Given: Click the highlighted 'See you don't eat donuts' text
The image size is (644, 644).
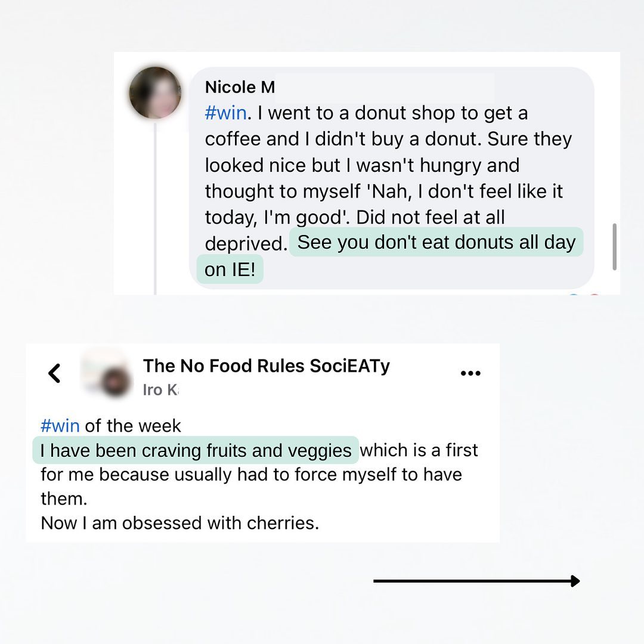Looking at the screenshot, I should (436, 243).
